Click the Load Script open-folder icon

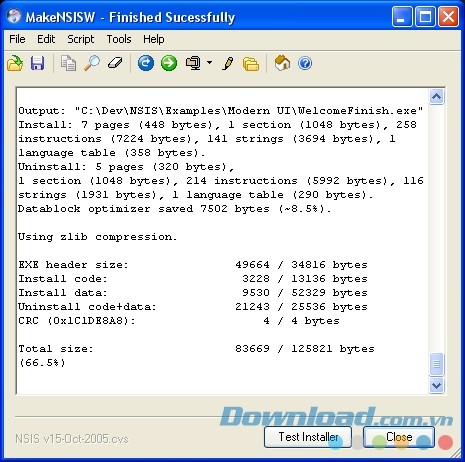[x=15, y=63]
